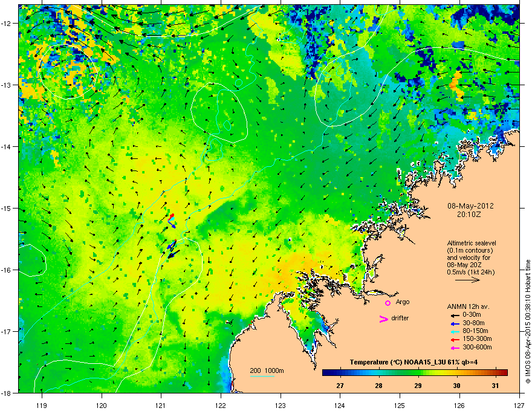The width and height of the screenshot is (532, 411).
Task: Click the black 0-30m arrow legend icon
Action: (455, 316)
